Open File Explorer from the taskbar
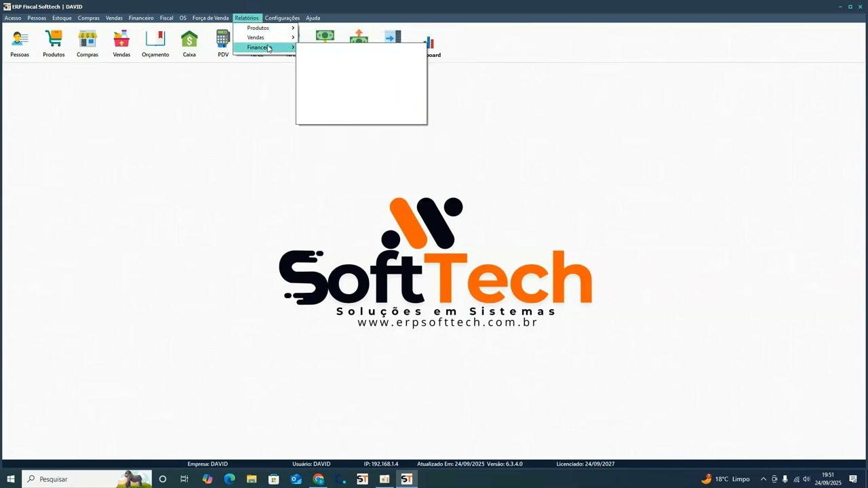 click(x=252, y=479)
